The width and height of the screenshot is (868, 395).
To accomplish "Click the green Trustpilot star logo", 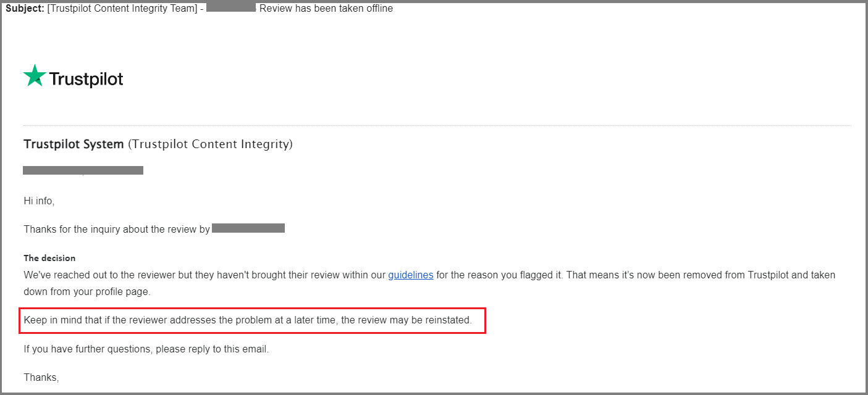I will pos(35,76).
